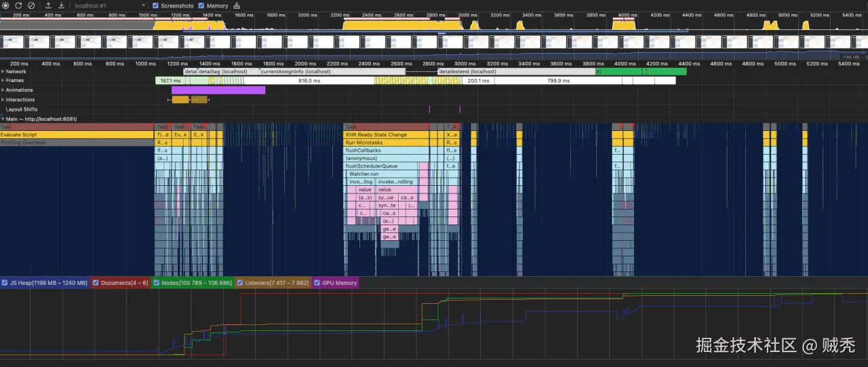Image resolution: width=868 pixels, height=367 pixels.
Task: Toggle the JS Heap counter checkbox
Action: click(5, 283)
